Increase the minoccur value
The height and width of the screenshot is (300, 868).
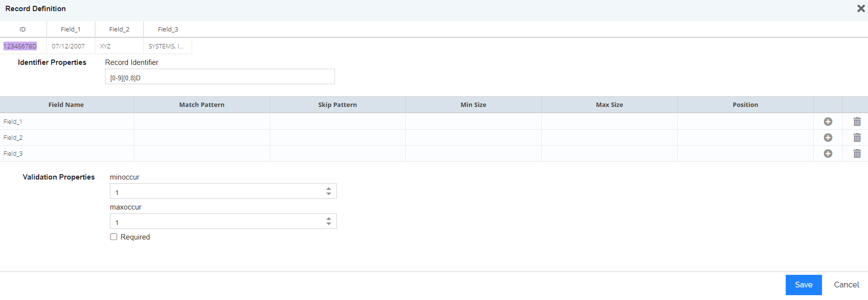coord(329,189)
